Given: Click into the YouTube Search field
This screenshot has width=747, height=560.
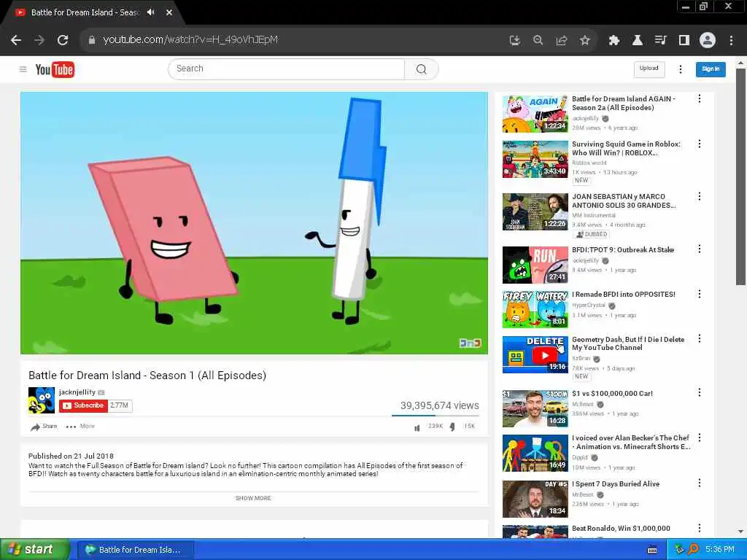Looking at the screenshot, I should pyautogui.click(x=286, y=69).
